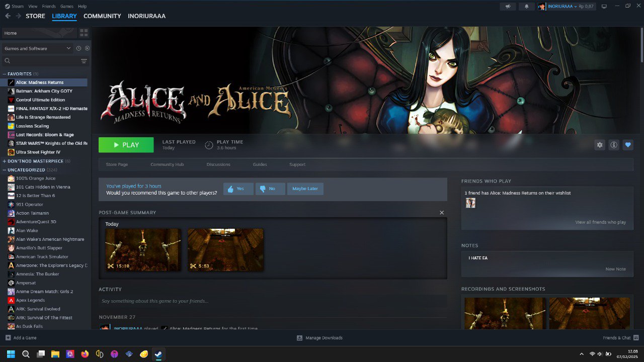Go back using the left arrow
This screenshot has height=362, width=644.
click(x=8, y=16)
